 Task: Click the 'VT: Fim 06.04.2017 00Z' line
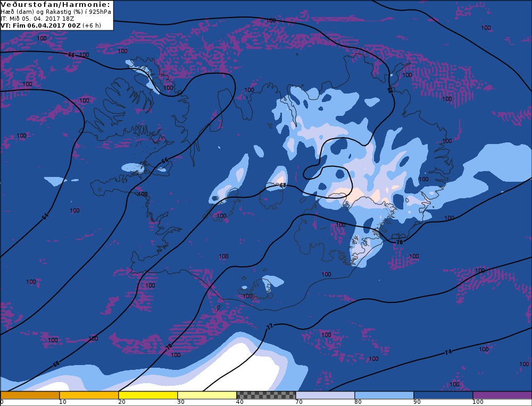click(x=51, y=26)
